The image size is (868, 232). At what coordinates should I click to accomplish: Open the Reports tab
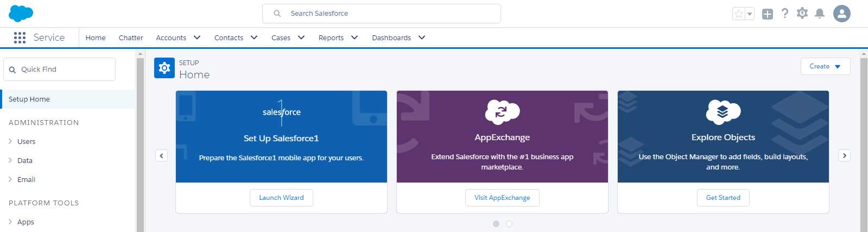331,38
